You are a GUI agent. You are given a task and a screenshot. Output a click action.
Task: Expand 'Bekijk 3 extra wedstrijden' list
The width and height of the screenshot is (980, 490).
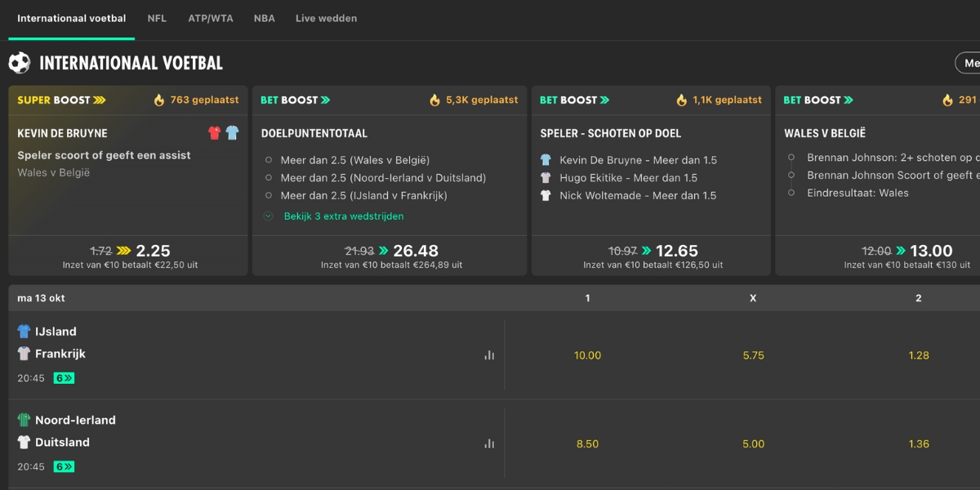click(x=343, y=216)
